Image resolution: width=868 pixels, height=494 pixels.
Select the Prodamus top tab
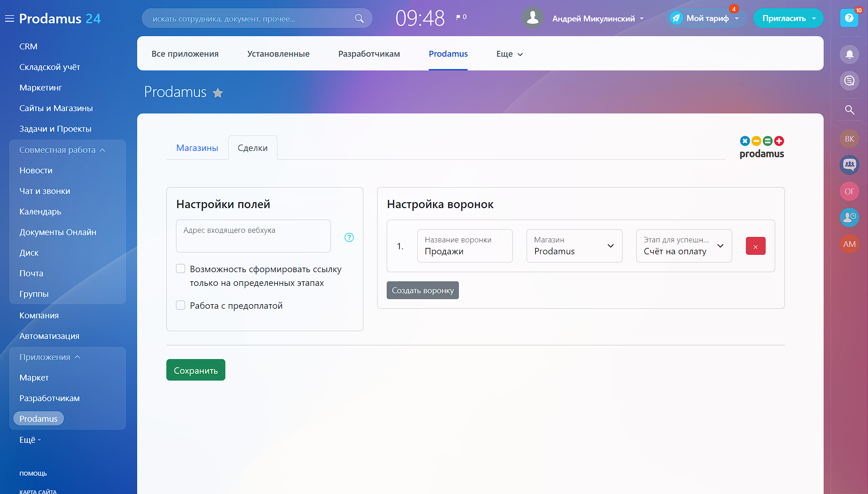pos(448,54)
